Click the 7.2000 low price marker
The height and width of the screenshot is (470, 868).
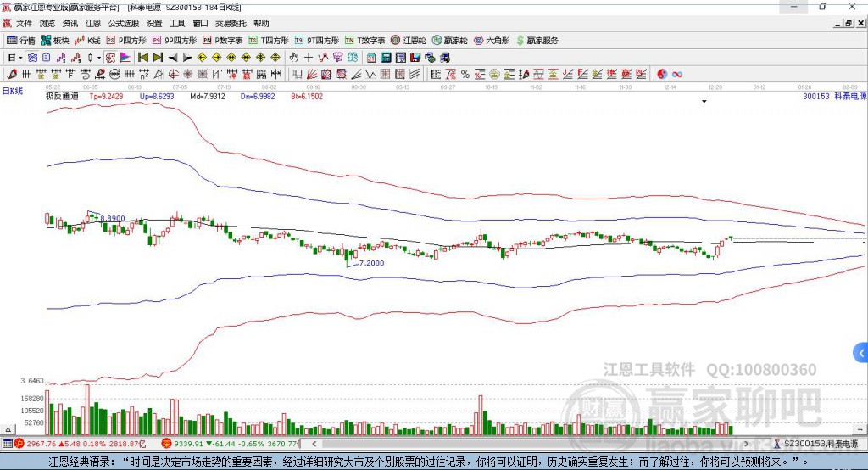click(371, 263)
